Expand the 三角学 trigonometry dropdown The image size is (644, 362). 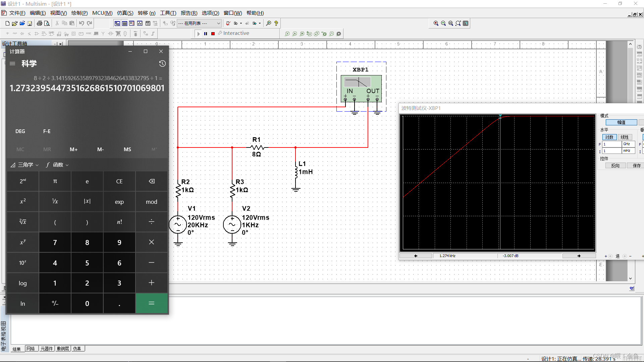[25, 165]
